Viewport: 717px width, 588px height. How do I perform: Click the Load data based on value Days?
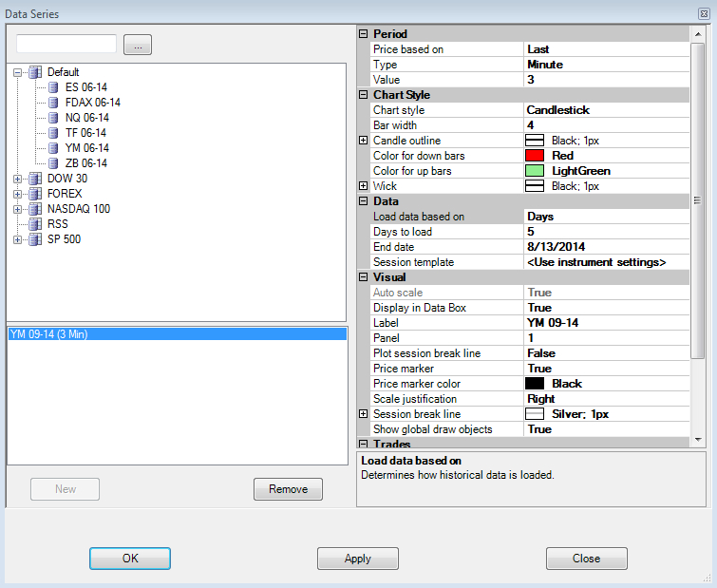(x=606, y=217)
